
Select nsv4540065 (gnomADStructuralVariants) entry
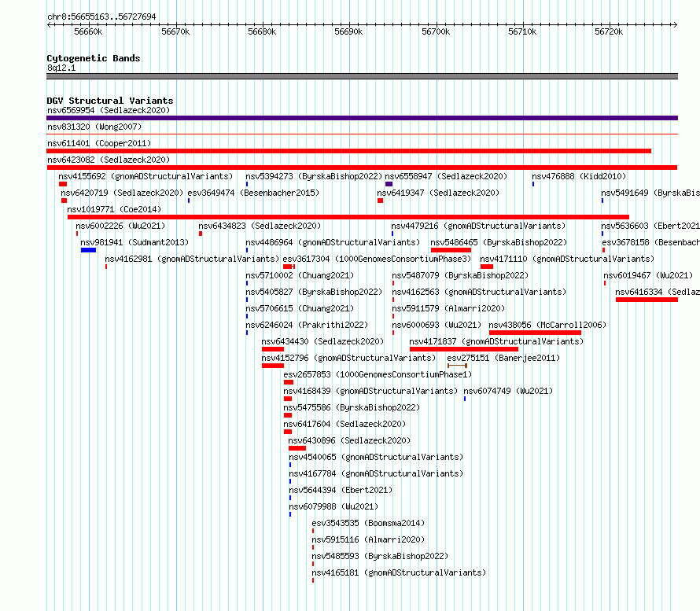pos(376,457)
